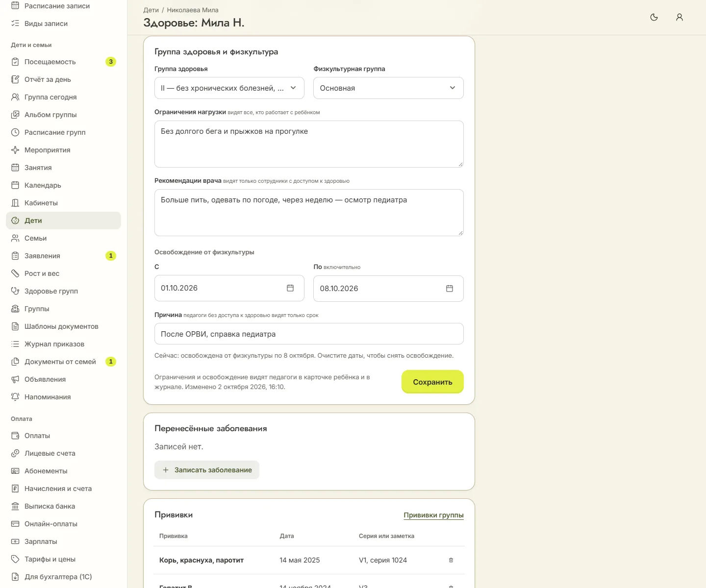Click the Напоминания bell icon
The height and width of the screenshot is (588, 706).
coord(15,397)
